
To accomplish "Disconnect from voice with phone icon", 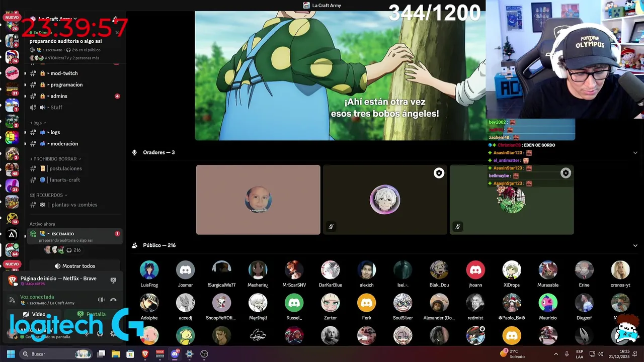I will (113, 300).
